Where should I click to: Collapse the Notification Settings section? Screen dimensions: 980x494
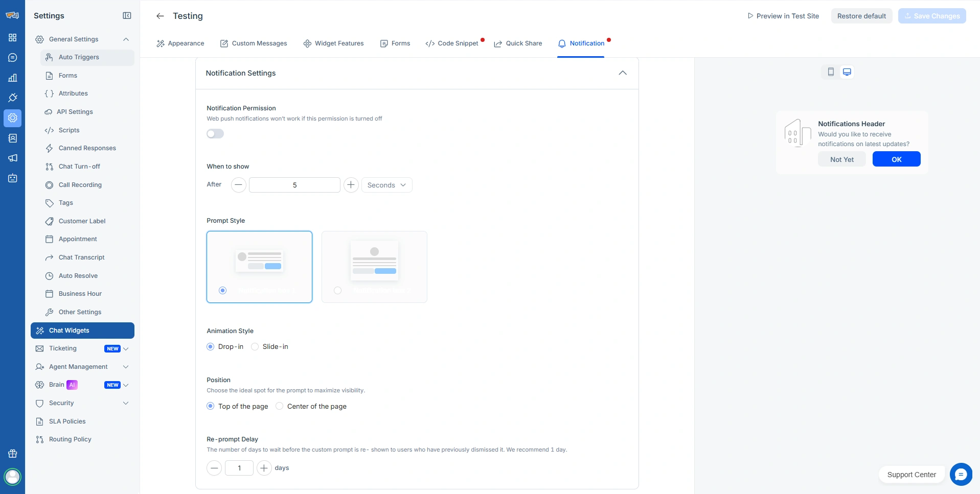click(622, 73)
